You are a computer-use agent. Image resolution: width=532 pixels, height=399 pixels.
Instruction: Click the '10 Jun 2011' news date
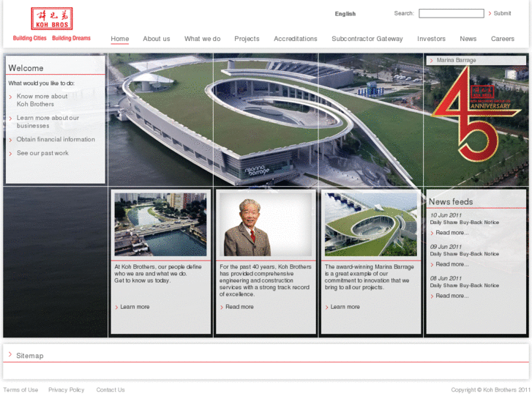click(x=446, y=215)
